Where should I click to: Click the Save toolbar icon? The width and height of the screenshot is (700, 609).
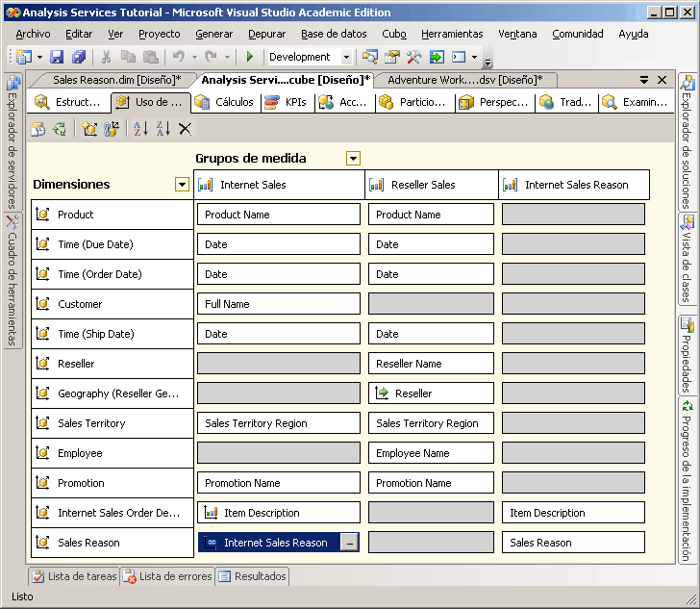pyautogui.click(x=57, y=58)
